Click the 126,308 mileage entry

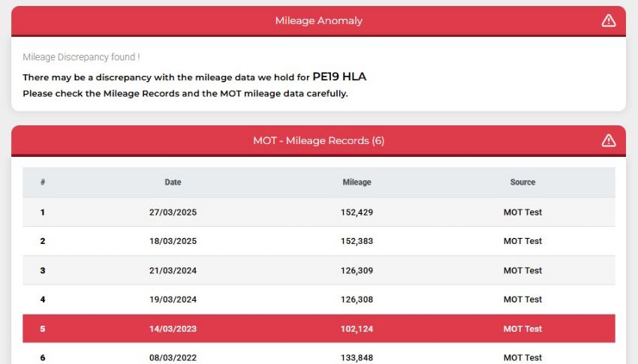[x=357, y=299]
